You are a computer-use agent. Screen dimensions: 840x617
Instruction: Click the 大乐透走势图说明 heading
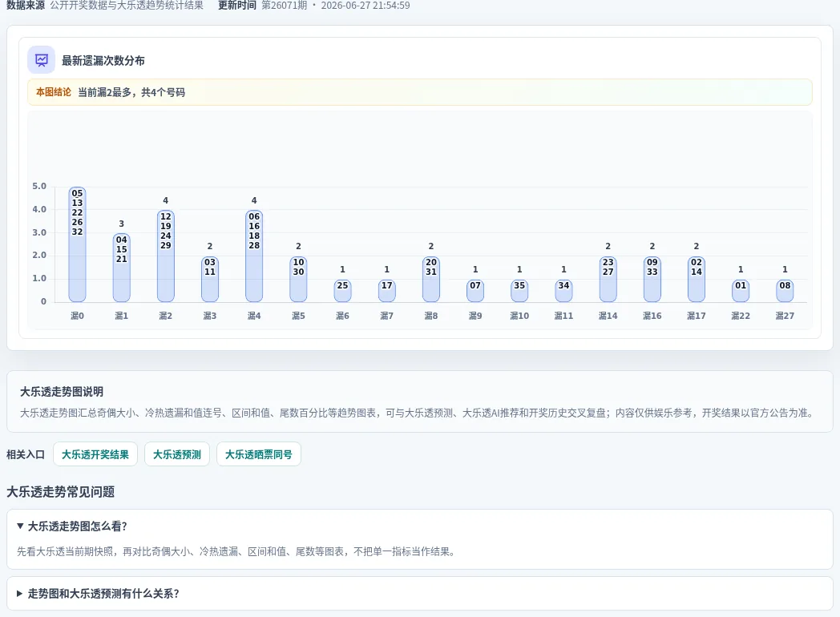[62, 392]
